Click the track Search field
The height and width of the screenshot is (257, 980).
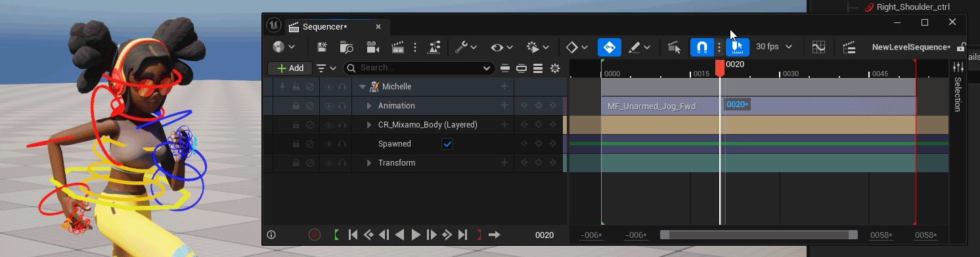coord(420,68)
